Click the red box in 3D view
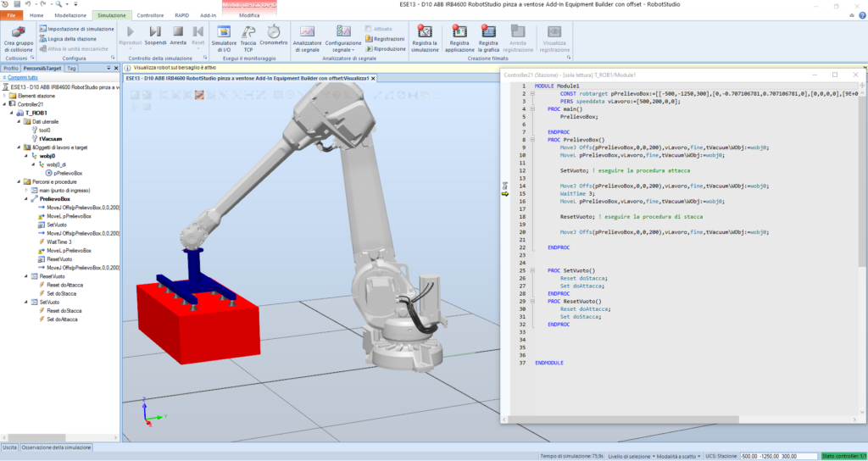 tap(198, 324)
